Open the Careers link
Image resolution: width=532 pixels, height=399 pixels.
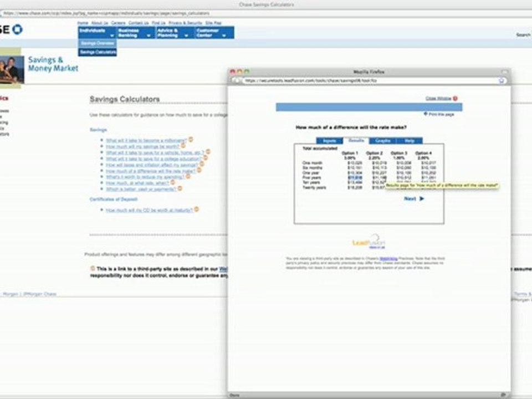pos(119,23)
